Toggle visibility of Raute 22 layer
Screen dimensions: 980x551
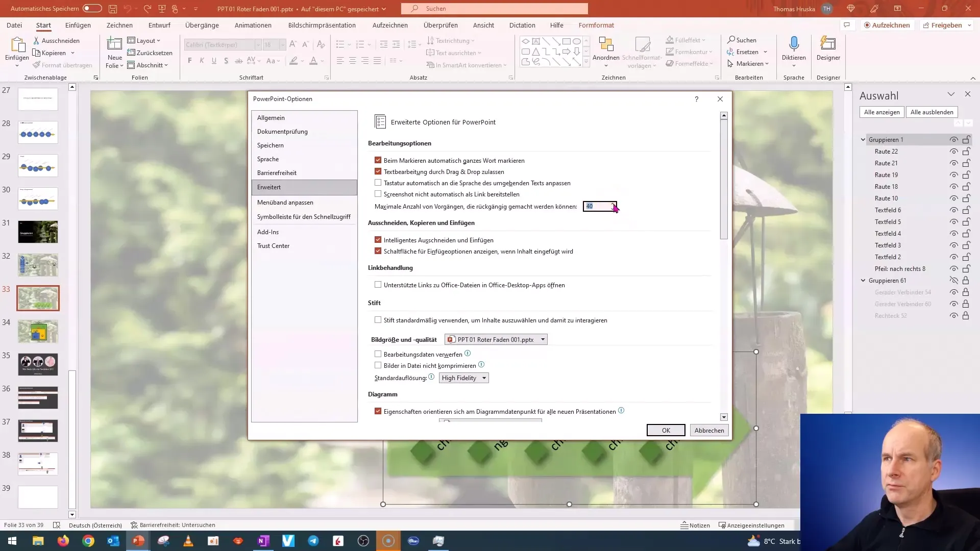[x=953, y=151]
